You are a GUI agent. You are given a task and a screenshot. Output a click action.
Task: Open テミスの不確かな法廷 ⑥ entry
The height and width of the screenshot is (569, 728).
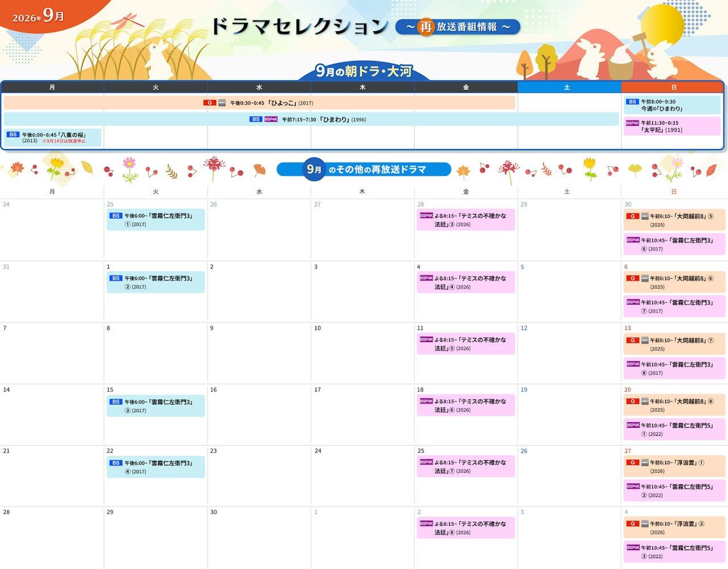tap(466, 405)
